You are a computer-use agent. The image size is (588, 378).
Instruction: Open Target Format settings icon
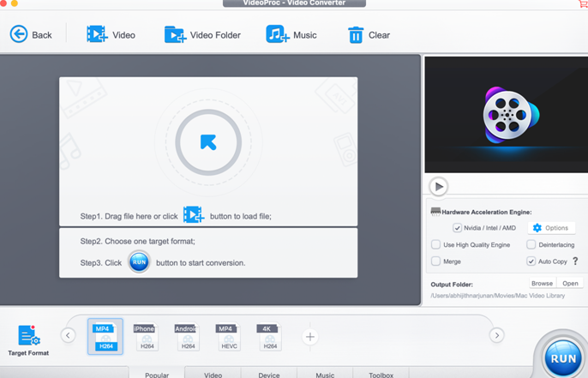click(x=28, y=336)
